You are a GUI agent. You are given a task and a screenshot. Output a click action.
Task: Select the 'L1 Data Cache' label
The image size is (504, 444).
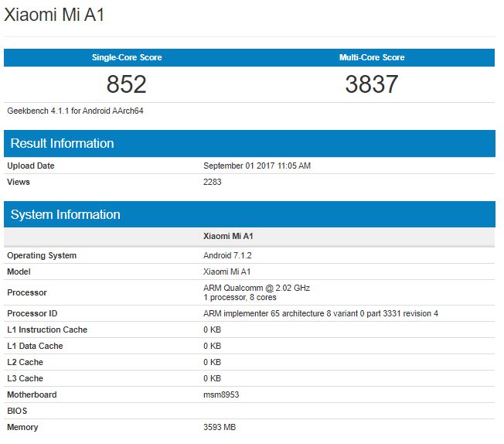click(x=35, y=346)
